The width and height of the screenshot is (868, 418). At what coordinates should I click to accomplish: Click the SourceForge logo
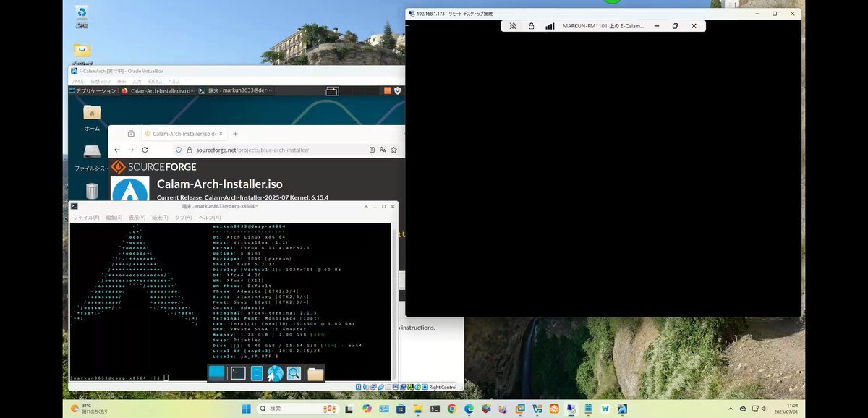pyautogui.click(x=154, y=167)
